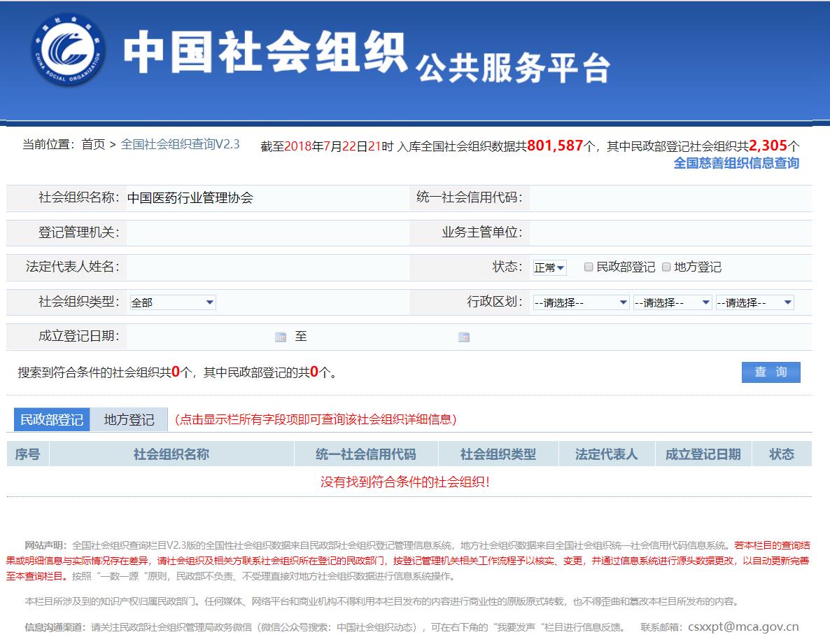Screen dimensions: 830x644
Task: Open the first 行政区划 dropdown
Action: (581, 302)
